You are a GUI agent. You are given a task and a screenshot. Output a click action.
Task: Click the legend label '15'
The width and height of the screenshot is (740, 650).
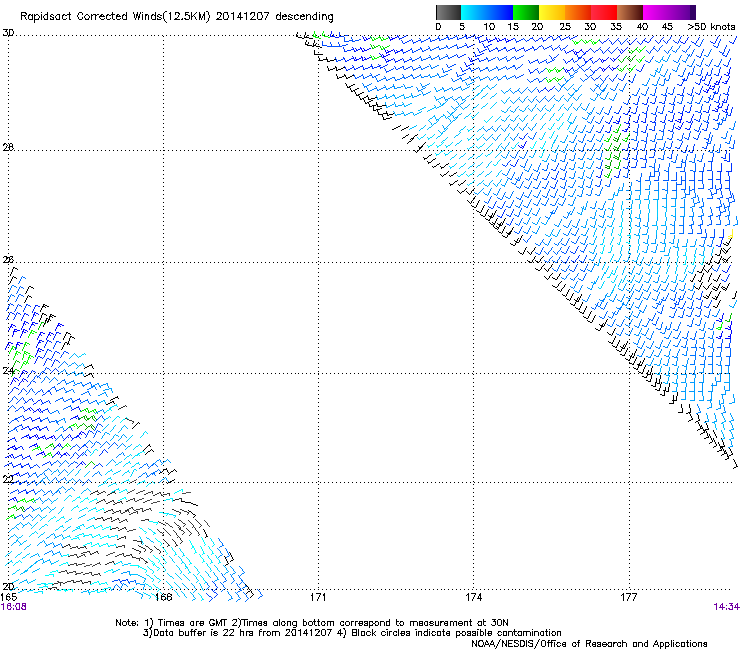513,27
